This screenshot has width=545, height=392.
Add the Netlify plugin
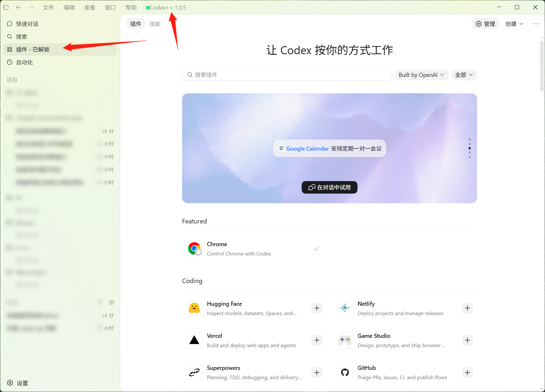click(467, 308)
